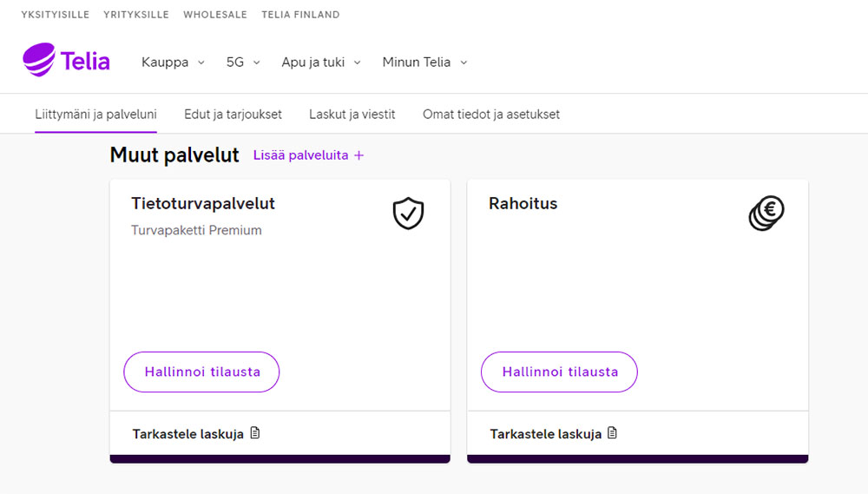Click the shield checkmark icon in Tietoturvapalvelut card
The width and height of the screenshot is (868, 494).
pos(409,214)
